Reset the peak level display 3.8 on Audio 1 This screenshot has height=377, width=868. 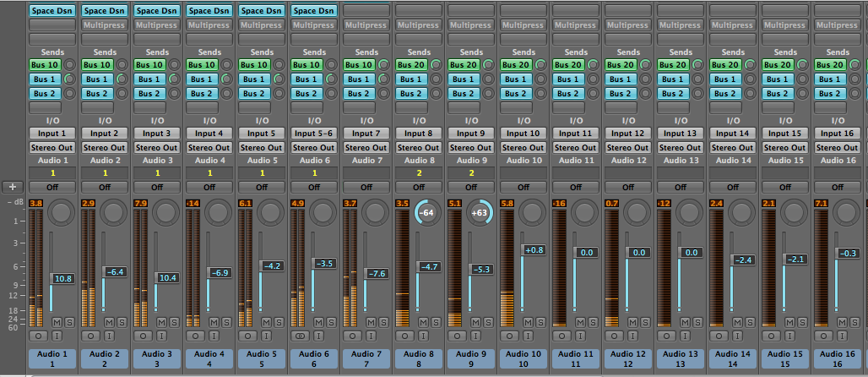36,204
